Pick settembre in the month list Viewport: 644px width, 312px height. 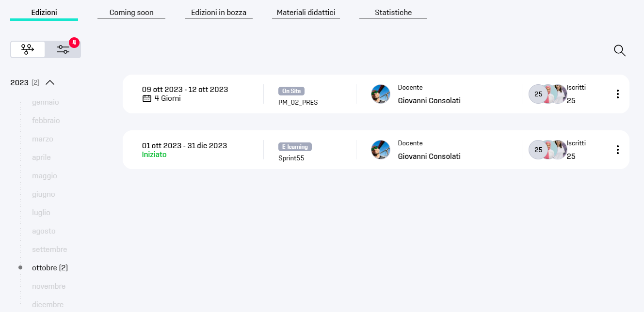pyautogui.click(x=49, y=250)
